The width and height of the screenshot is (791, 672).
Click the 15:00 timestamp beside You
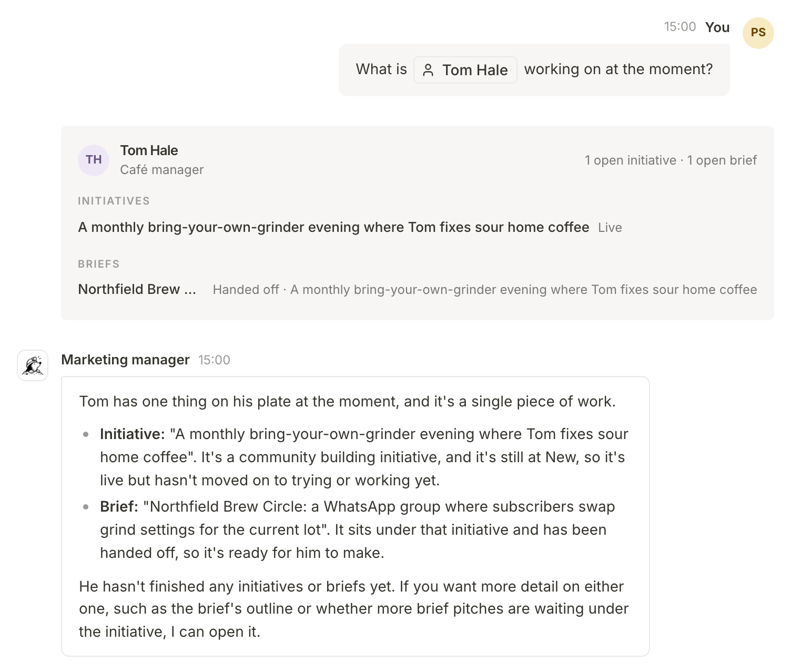(680, 27)
